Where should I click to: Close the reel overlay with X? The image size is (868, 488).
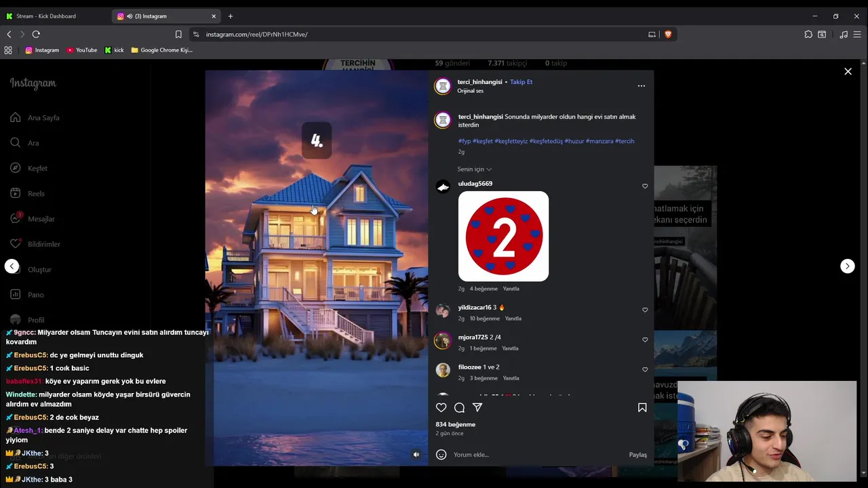coord(848,71)
